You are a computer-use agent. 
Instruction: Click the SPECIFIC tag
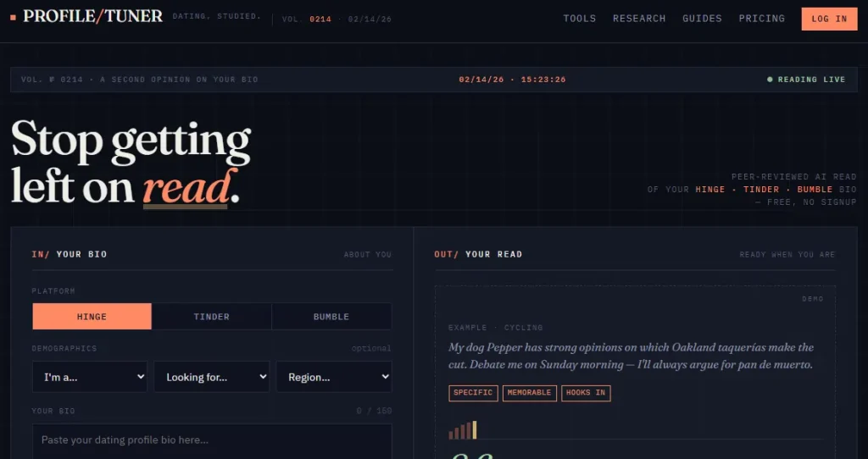(x=473, y=393)
